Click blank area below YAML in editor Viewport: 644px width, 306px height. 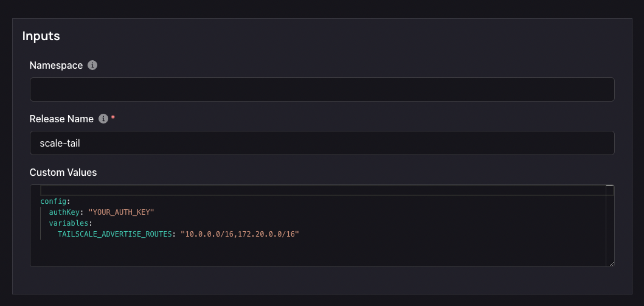(x=320, y=252)
